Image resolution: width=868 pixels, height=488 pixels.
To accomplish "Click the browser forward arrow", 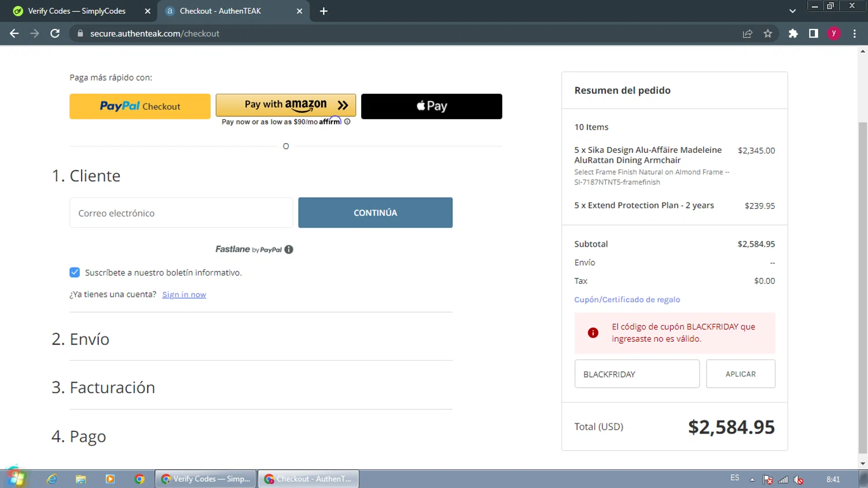I will 35,34.
